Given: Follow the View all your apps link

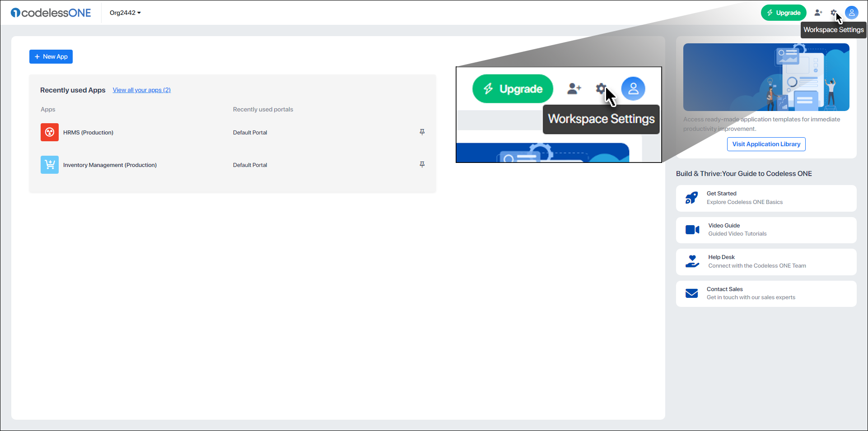Looking at the screenshot, I should pyautogui.click(x=142, y=90).
